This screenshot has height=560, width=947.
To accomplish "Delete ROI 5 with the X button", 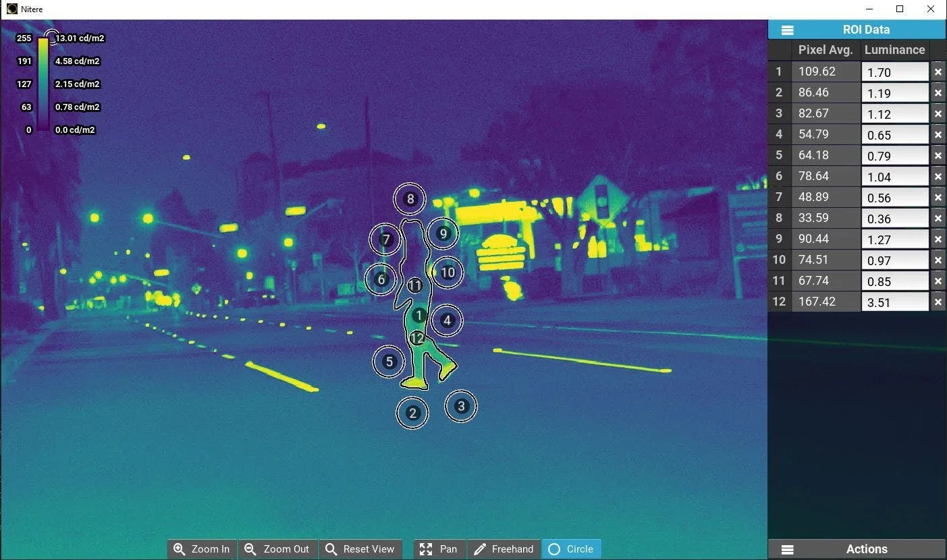I will point(938,155).
